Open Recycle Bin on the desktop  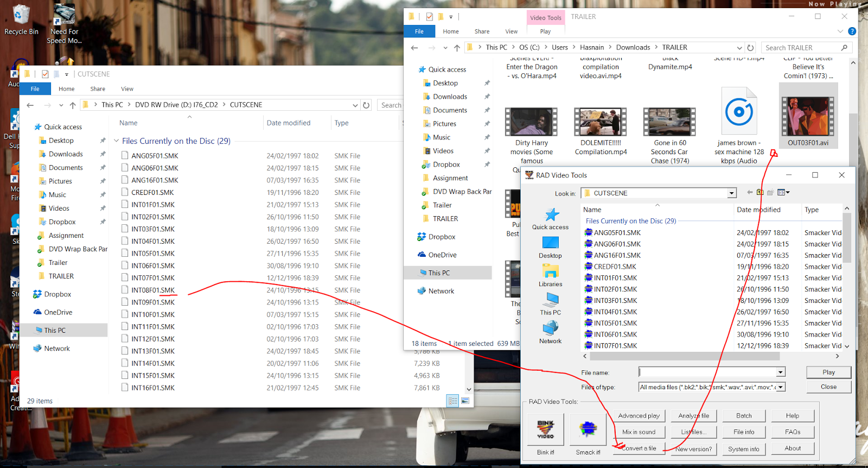coord(21,20)
